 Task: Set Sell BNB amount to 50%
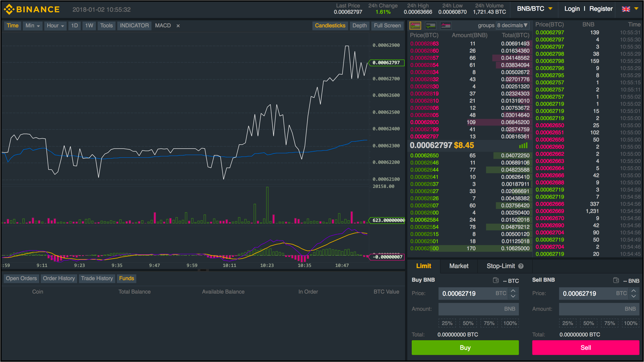click(x=589, y=323)
